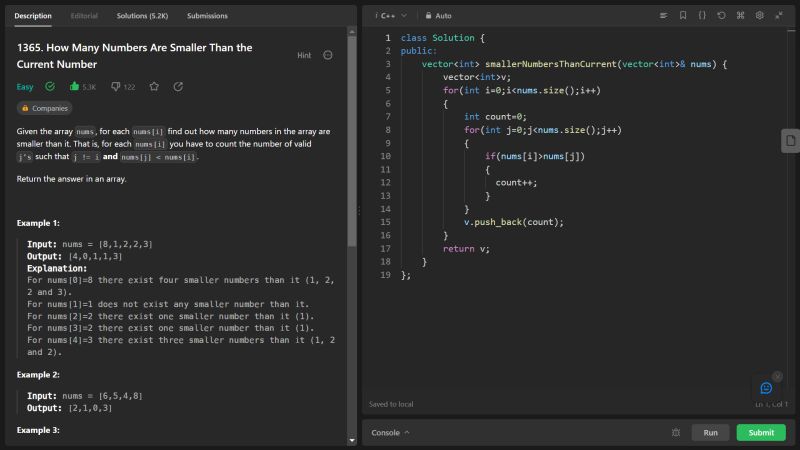Screen dimensions: 800x450
Task: Open the C++ language dropdown
Action: point(390,16)
